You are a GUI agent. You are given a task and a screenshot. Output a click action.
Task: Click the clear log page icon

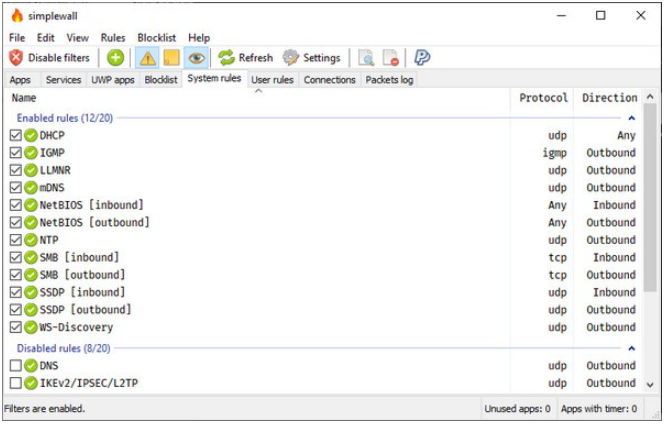point(390,58)
